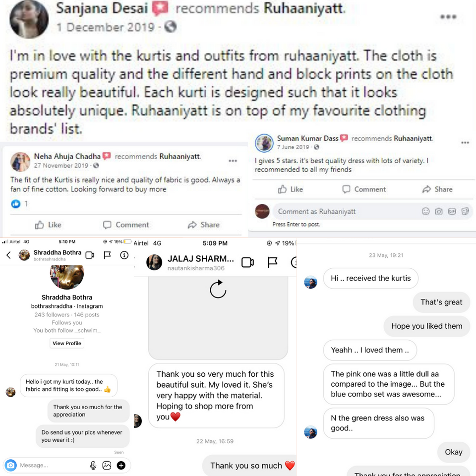Flag the Shraddha Bothra conversation
Image resolution: width=476 pixels, height=476 pixels.
click(x=107, y=255)
